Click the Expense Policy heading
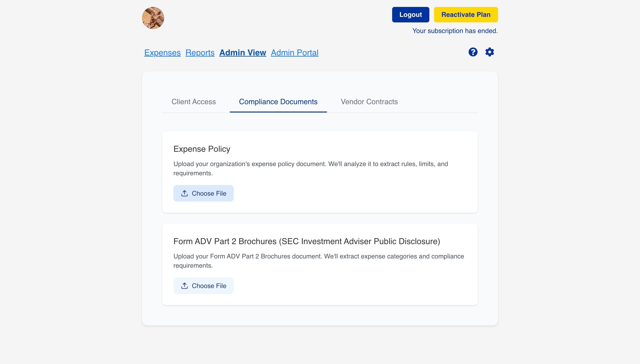 (x=202, y=149)
